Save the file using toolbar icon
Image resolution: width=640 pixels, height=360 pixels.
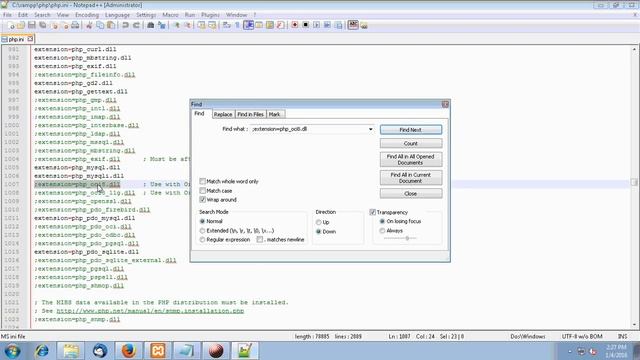[32, 25]
